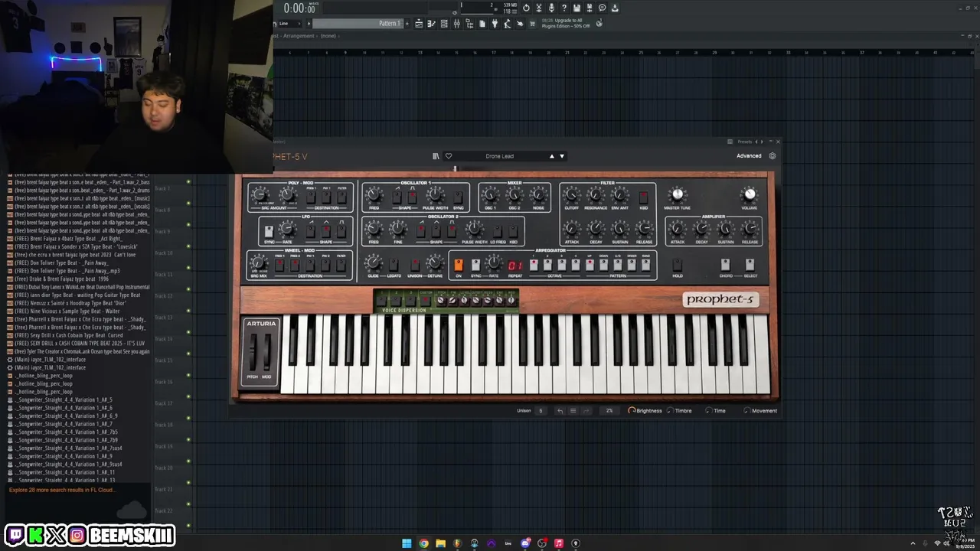Click the project picker icon beside the plug icon
The height and width of the screenshot is (551, 980).
click(x=507, y=24)
